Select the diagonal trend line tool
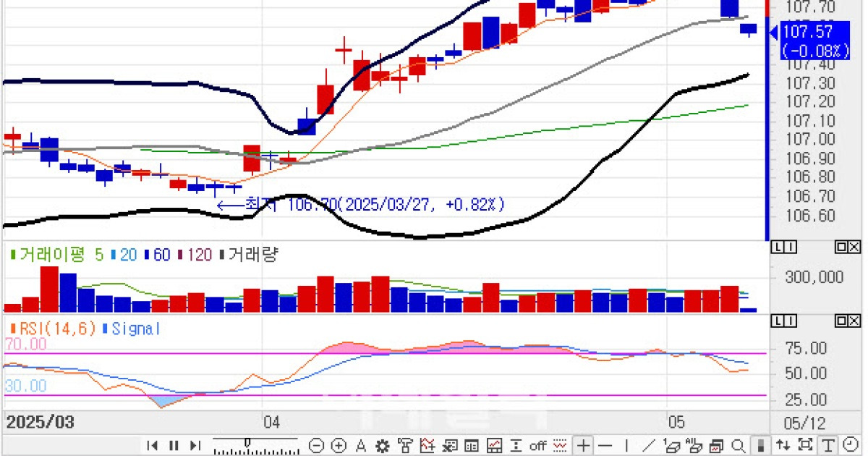The width and height of the screenshot is (868, 456). (649, 445)
